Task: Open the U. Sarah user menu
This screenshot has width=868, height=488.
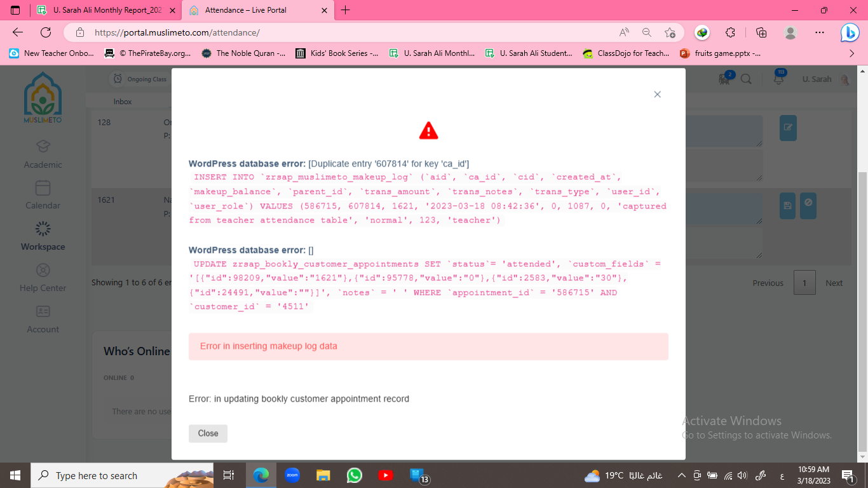Action: [825, 79]
